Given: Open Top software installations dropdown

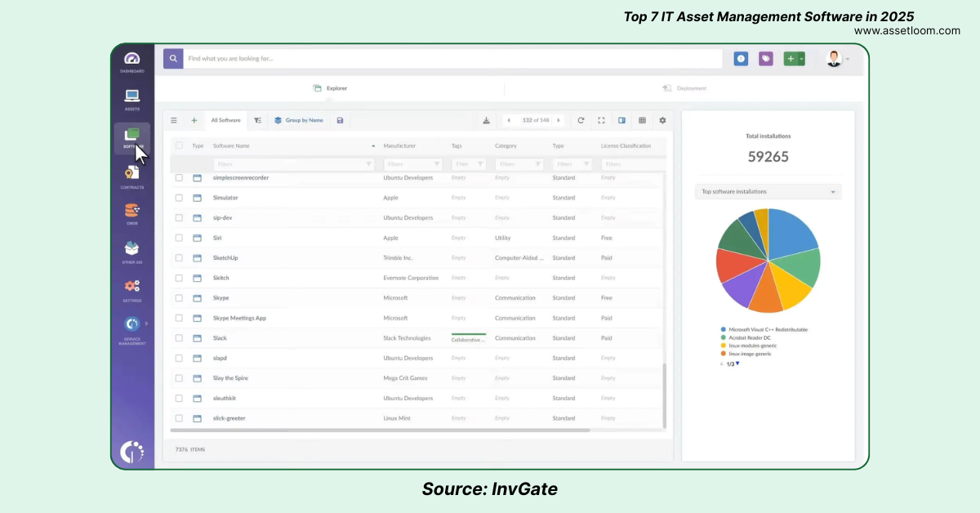Looking at the screenshot, I should [768, 192].
